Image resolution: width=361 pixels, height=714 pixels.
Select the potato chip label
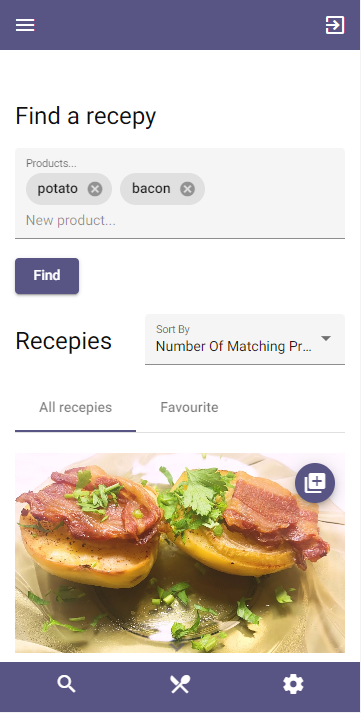58,189
